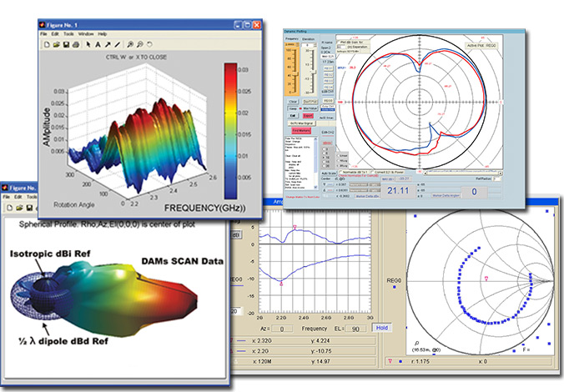Click the Exit button in Dynamic Plotting
The image size is (564, 392).
[293, 115]
